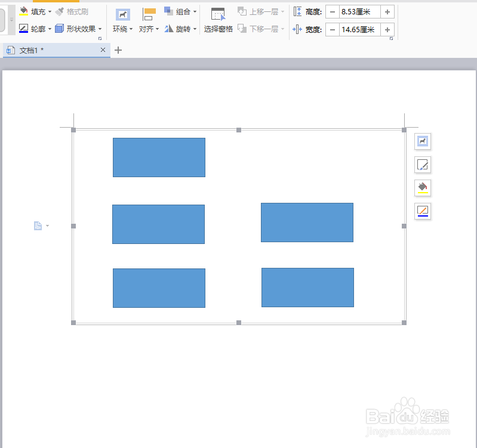This screenshot has height=448, width=477.
Task: Close the 文档1 document tab
Action: pyautogui.click(x=103, y=50)
